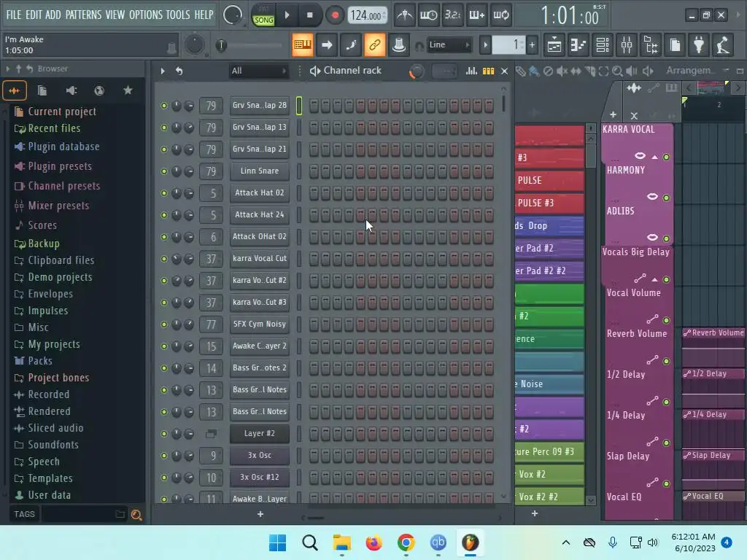Mute the karra Vocal Cut channel

pyautogui.click(x=164, y=259)
